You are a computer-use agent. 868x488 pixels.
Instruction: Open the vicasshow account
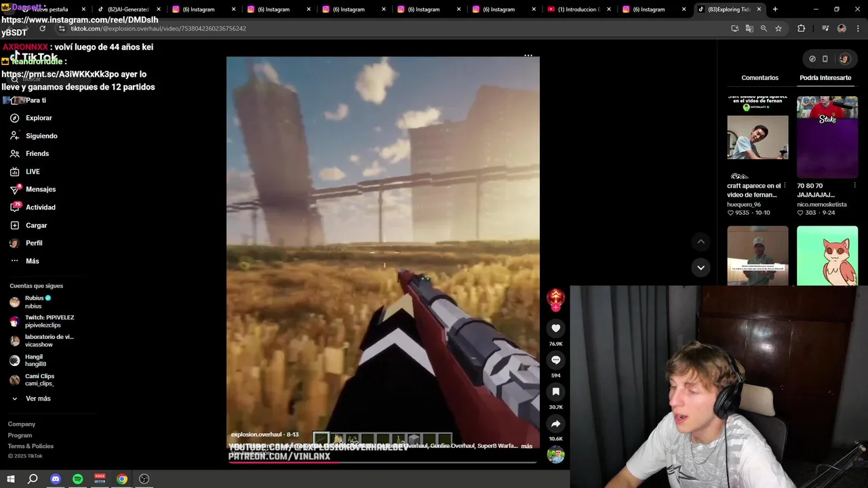42,340
